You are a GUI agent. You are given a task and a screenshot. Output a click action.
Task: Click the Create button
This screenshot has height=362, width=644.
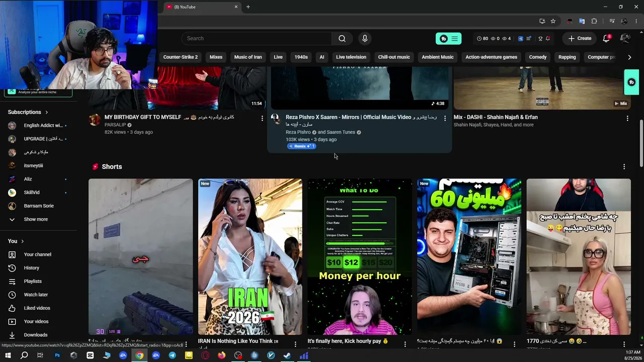(580, 38)
